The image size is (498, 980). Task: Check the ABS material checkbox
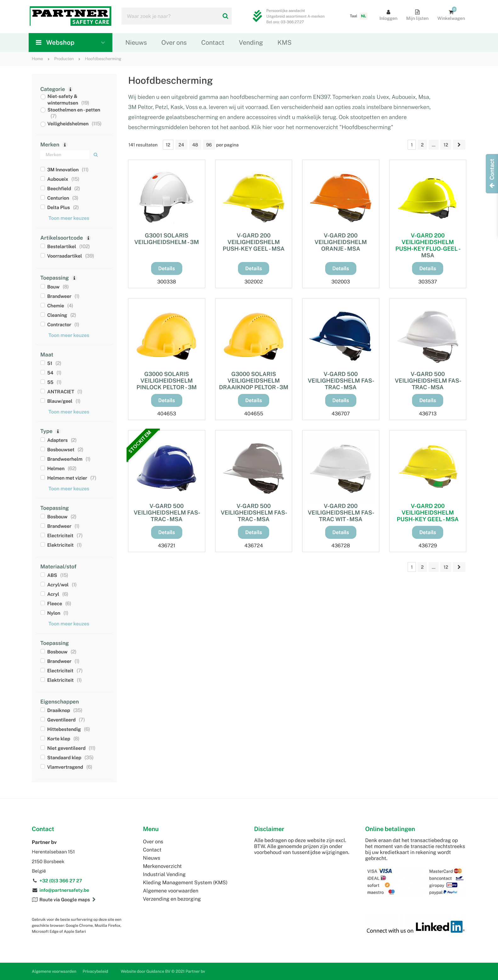[x=42, y=575]
